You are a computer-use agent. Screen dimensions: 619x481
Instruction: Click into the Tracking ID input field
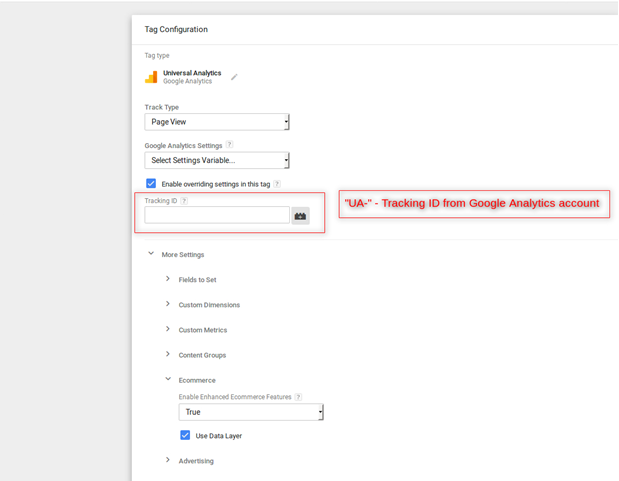217,215
